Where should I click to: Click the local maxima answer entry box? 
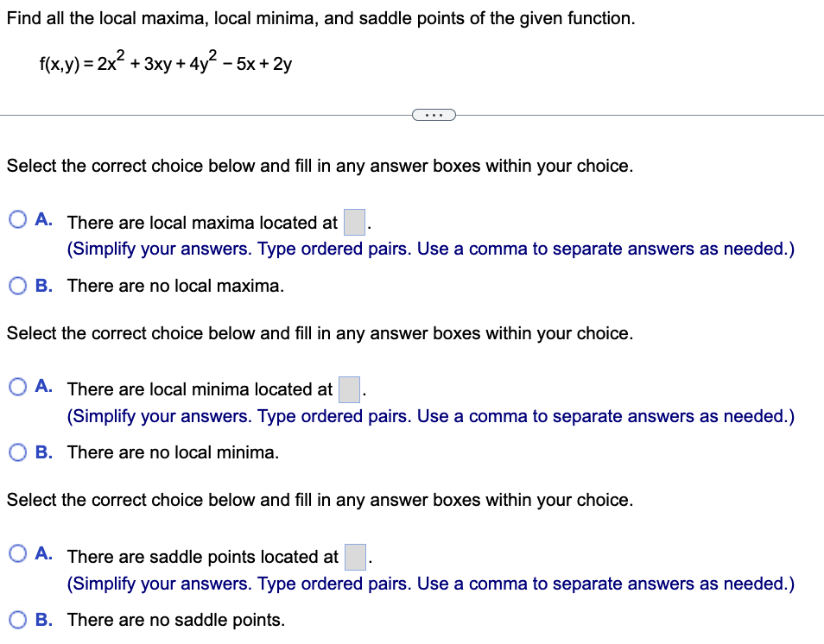354,222
